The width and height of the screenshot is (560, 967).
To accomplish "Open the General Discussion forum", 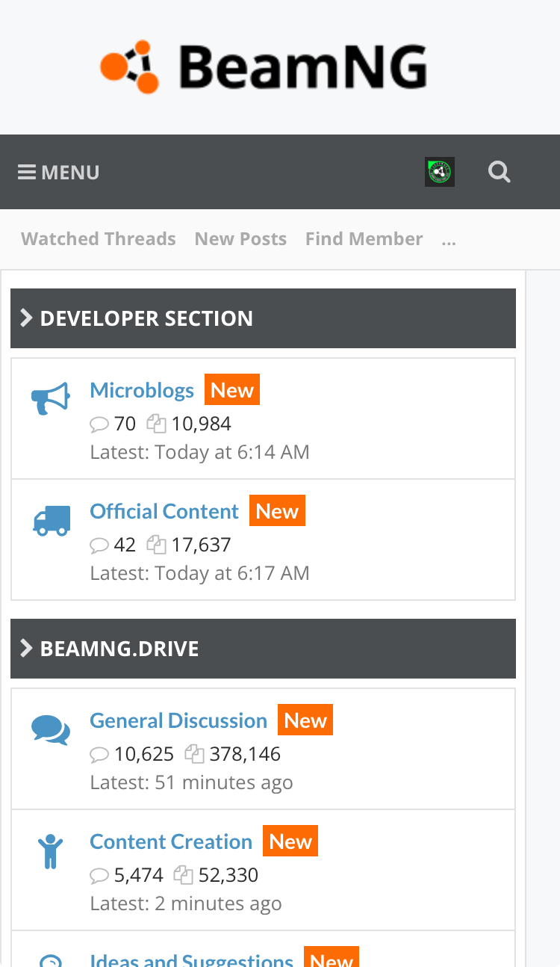I will (x=178, y=720).
